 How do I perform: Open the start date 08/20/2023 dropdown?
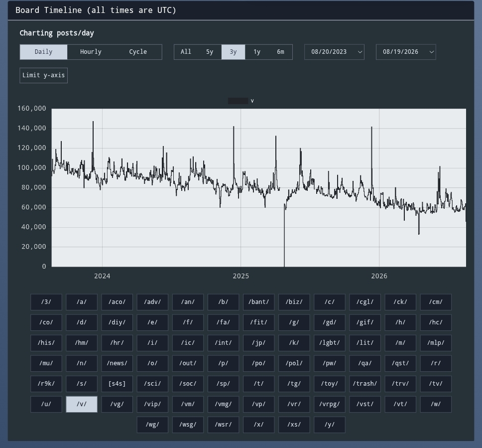pos(334,52)
